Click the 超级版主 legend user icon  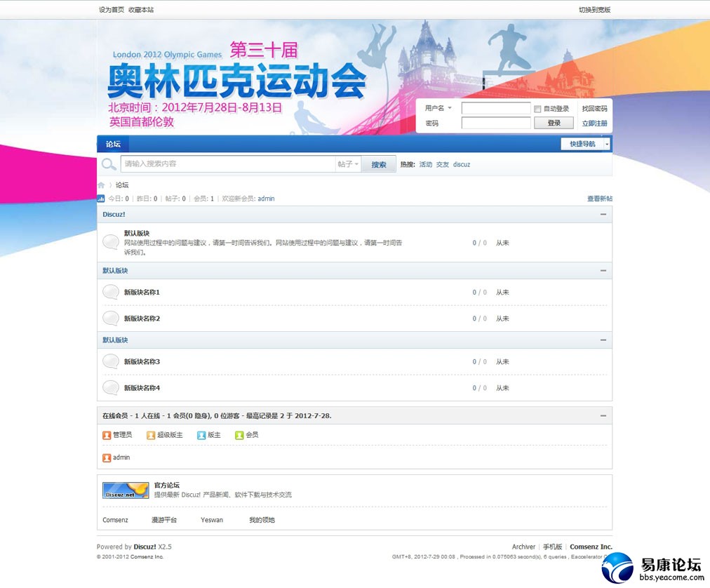151,435
